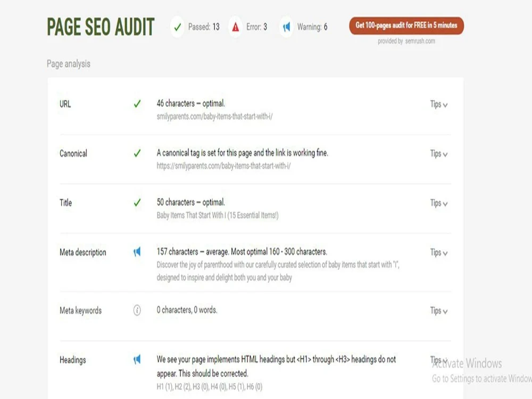Click the Warning megaphone icon in header
Viewport: 532px width, 399px height.
pyautogui.click(x=287, y=27)
